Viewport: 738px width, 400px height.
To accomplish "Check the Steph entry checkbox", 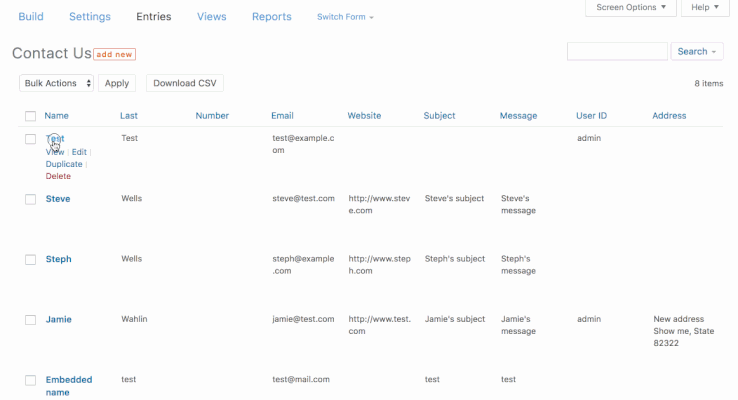I will coord(31,259).
